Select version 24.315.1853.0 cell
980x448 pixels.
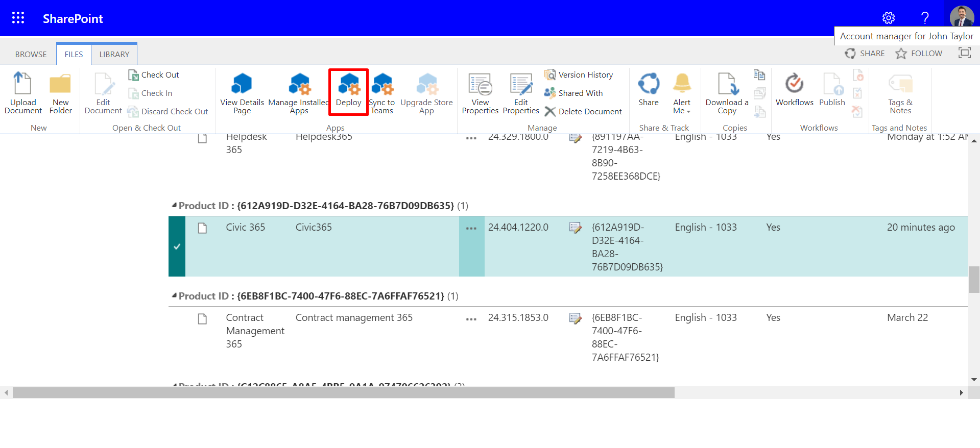[x=518, y=317]
